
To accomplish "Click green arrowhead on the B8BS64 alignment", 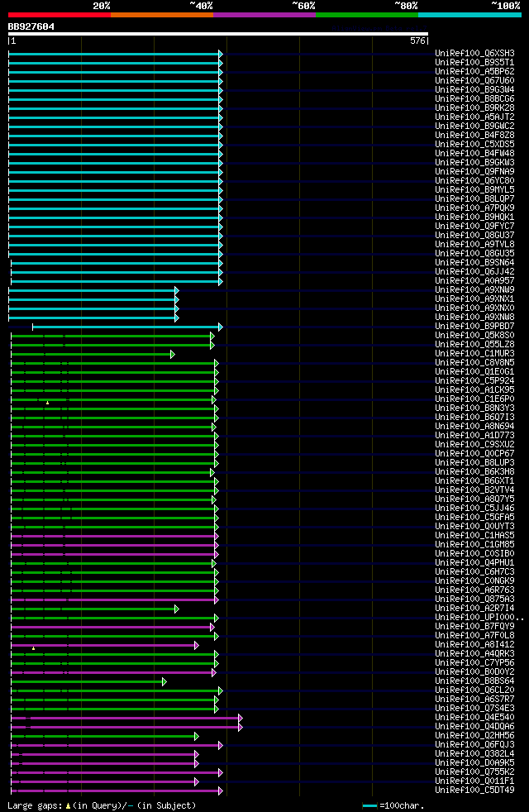I will pyautogui.click(x=164, y=681).
